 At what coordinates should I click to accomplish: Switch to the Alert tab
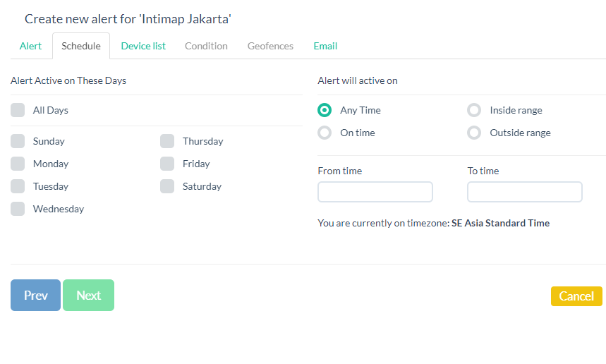click(30, 46)
